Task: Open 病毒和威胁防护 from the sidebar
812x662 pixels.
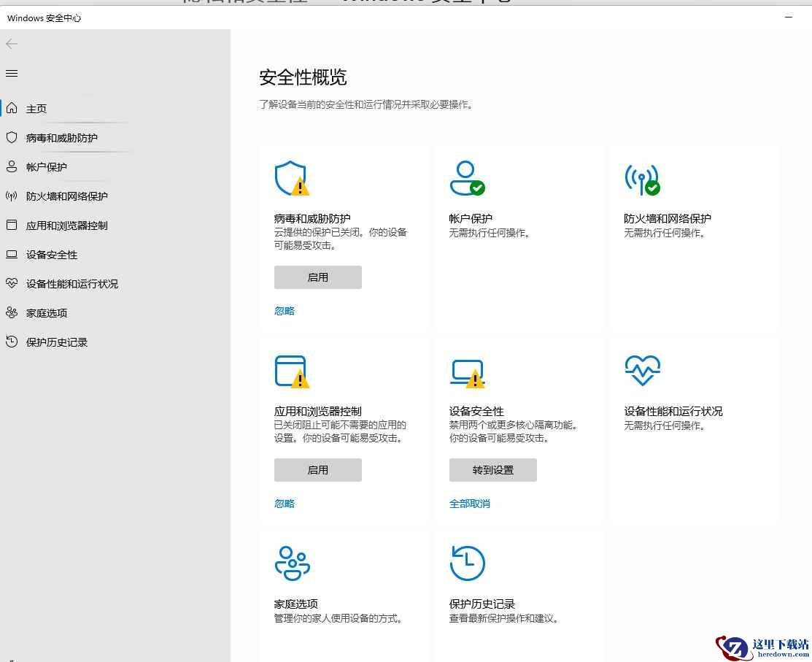Action: point(61,138)
